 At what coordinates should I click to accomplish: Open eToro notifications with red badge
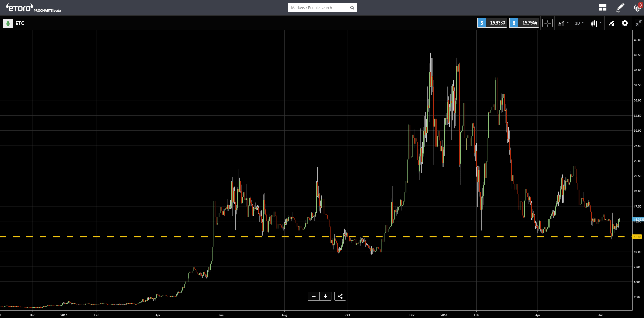637,7
